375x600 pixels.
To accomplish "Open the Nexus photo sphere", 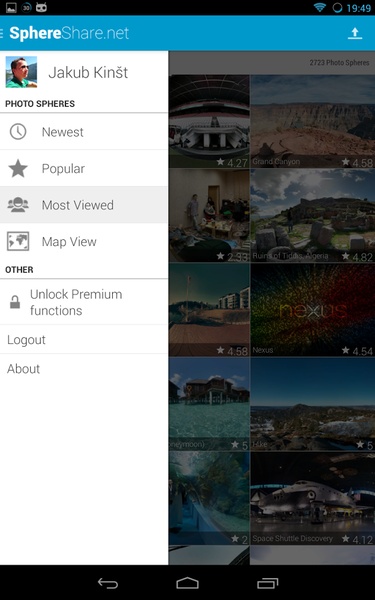I will tap(313, 310).
